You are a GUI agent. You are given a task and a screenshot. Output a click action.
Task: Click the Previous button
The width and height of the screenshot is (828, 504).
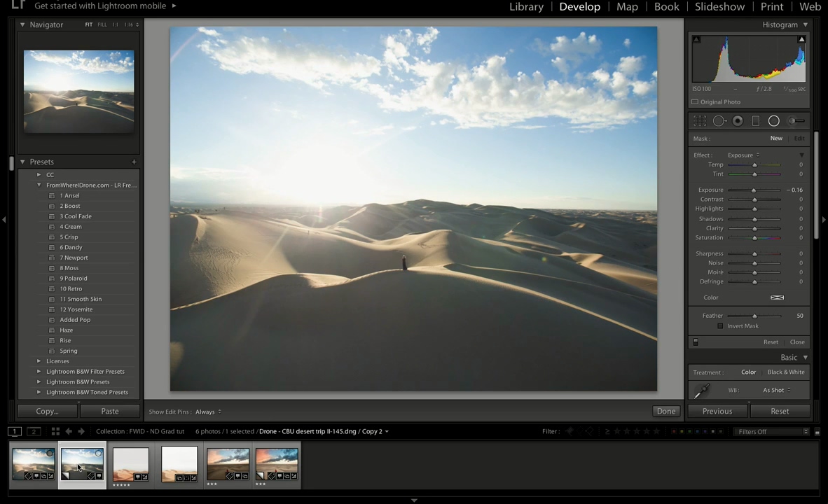[717, 411]
